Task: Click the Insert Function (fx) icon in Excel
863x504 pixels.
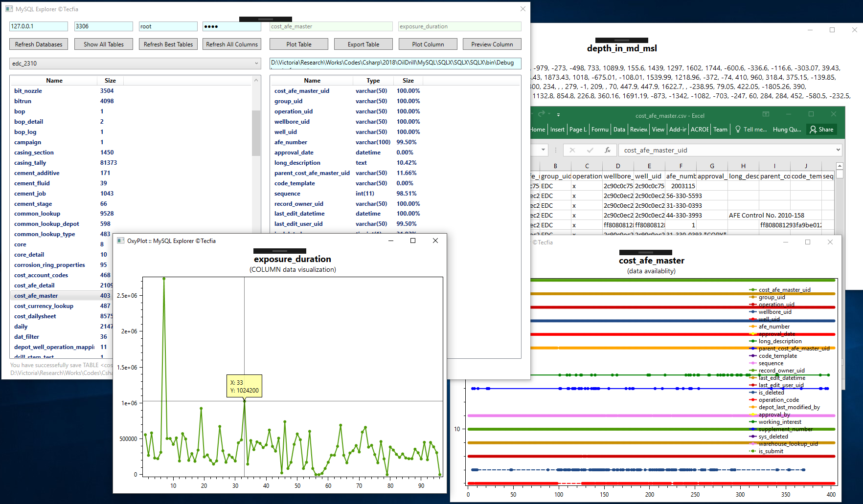Action: coord(608,150)
